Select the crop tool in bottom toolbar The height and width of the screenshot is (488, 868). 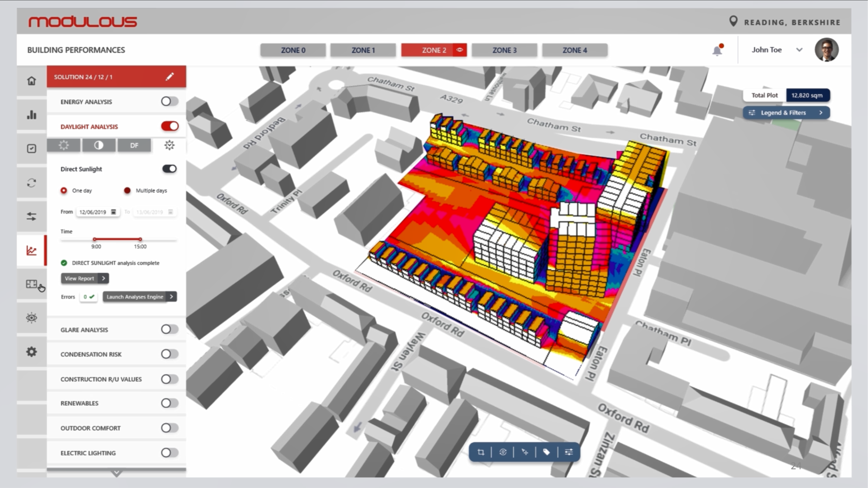tap(481, 452)
